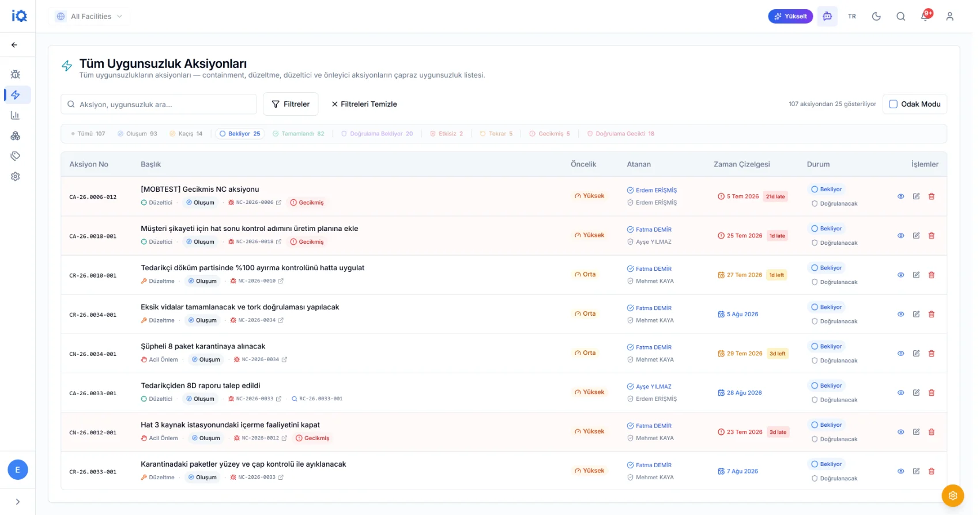The height and width of the screenshot is (515, 980).
Task: Open linked NC-2026-0012 nonconformity
Action: pos(261,438)
